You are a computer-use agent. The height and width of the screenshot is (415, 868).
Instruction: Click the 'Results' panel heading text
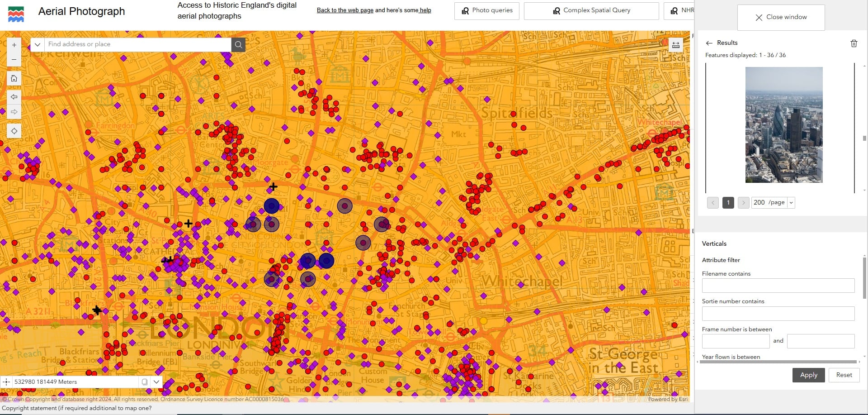coord(727,43)
